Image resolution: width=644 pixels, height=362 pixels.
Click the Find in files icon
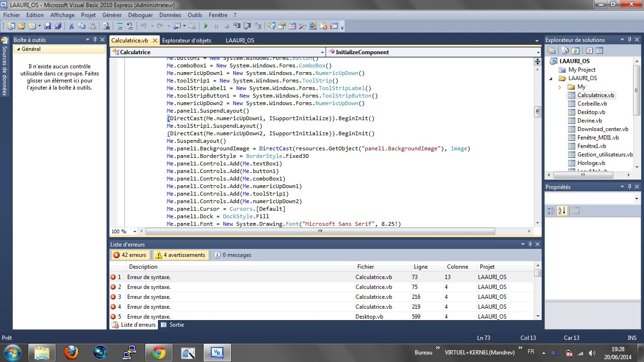coord(106,26)
